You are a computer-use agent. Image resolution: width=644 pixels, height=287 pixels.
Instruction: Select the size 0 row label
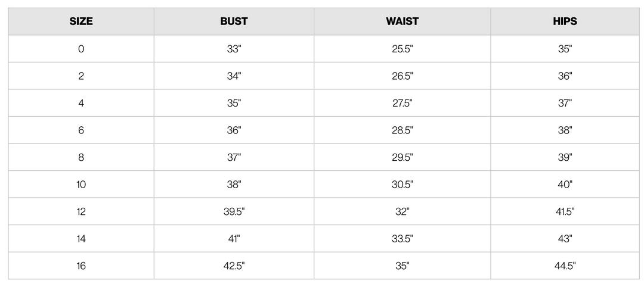coord(81,49)
